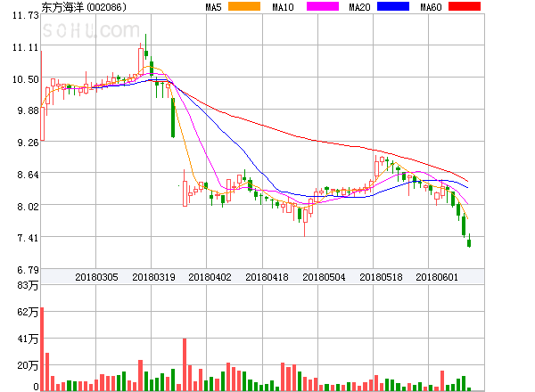Click the blue MA20 legend swatch
The width and height of the screenshot is (535, 392).
coord(393,6)
